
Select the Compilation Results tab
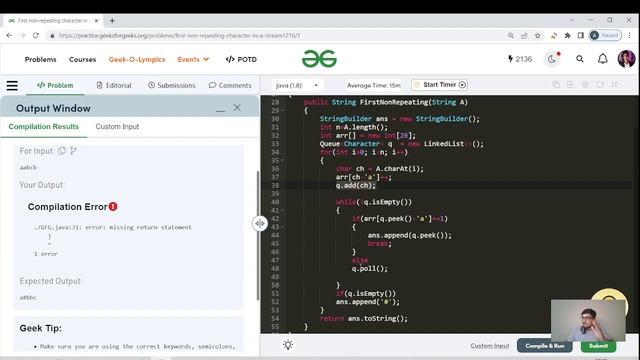tap(44, 127)
